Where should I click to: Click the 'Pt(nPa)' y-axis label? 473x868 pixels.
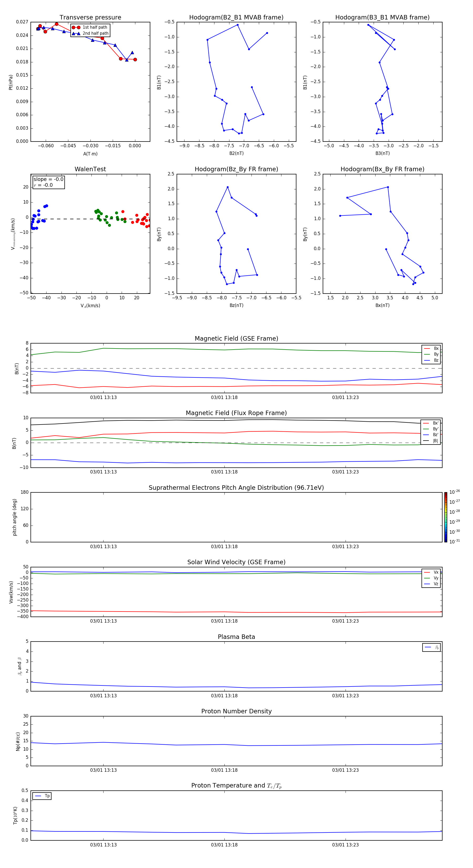[11, 82]
